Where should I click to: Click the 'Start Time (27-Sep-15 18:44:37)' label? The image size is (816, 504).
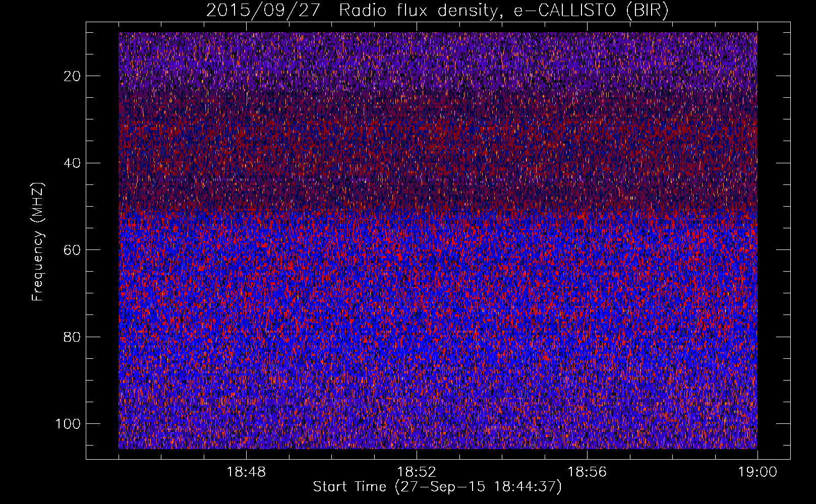coord(437,487)
